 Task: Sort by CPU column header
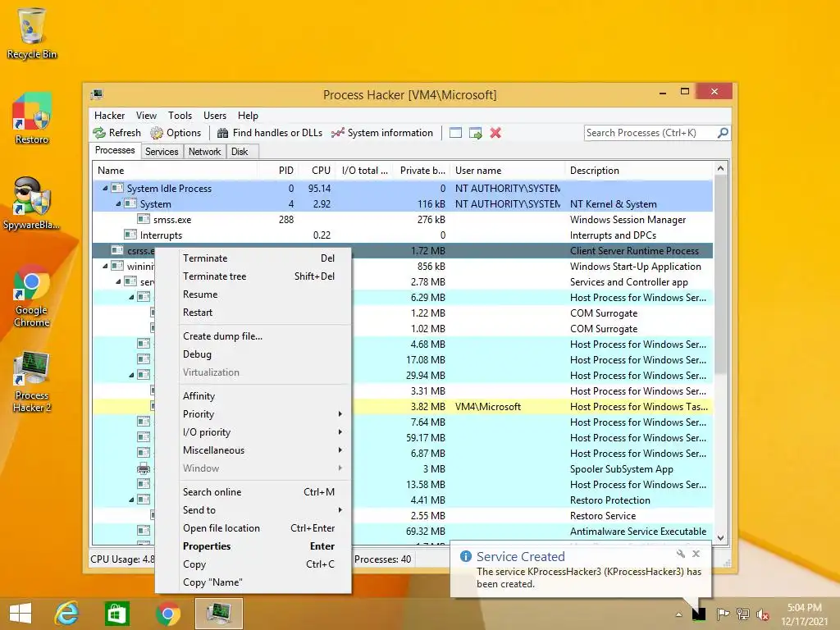(317, 171)
